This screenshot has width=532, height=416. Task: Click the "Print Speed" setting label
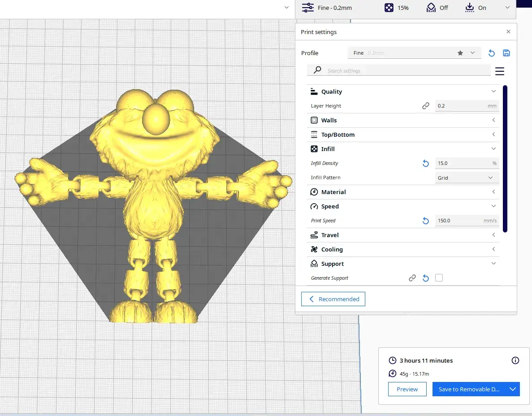point(323,221)
